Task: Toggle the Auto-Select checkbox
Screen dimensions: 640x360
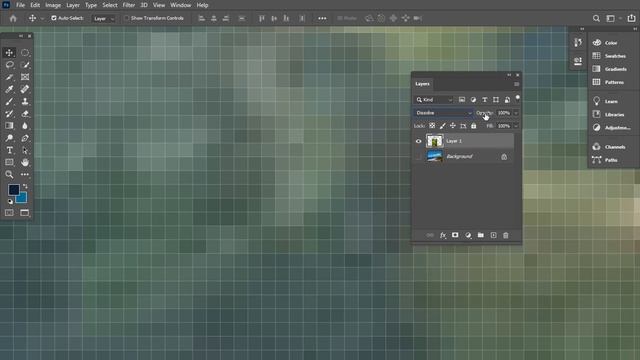Action: click(53, 18)
